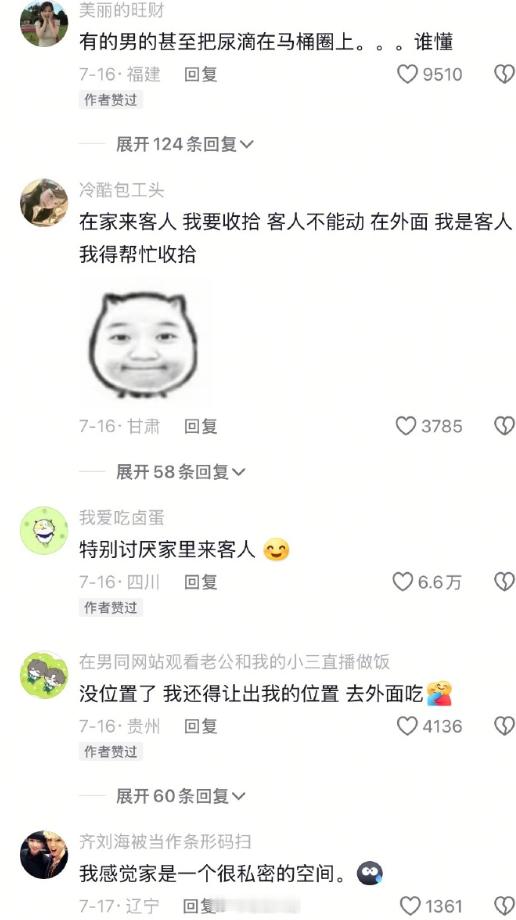
Task: Open 我爱吃卤蛋's avatar
Action: coord(44,530)
